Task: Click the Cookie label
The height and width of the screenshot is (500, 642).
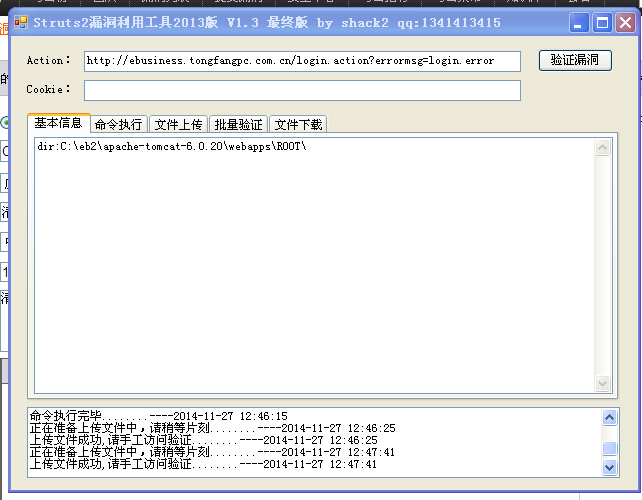Action: coord(48,89)
